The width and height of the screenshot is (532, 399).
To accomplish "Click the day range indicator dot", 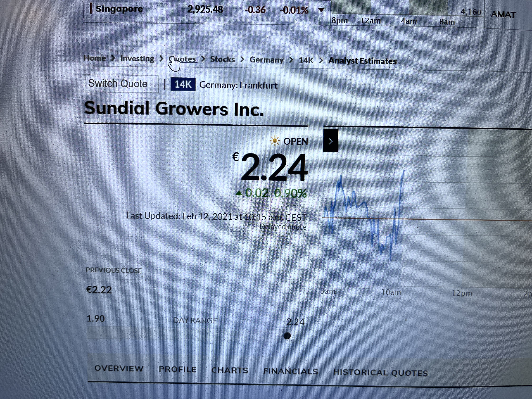I will click(x=287, y=336).
